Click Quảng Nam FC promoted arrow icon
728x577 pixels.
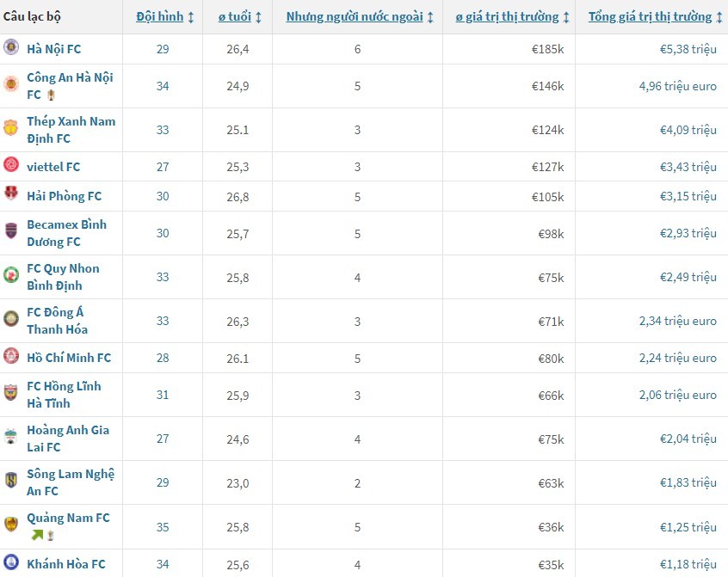point(35,535)
